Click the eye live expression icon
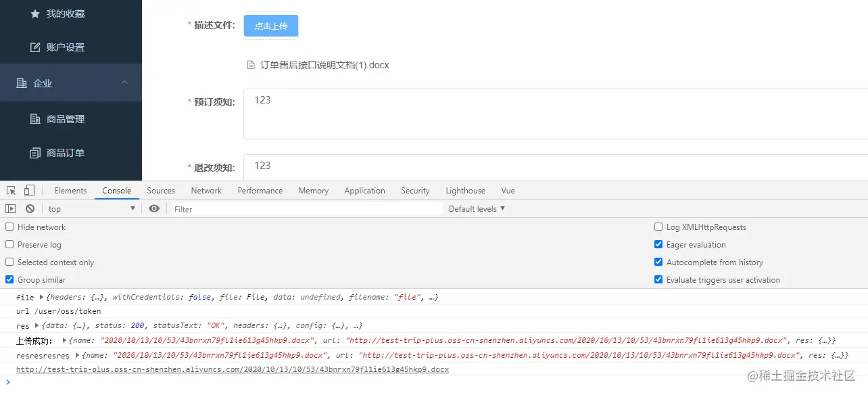 point(154,209)
